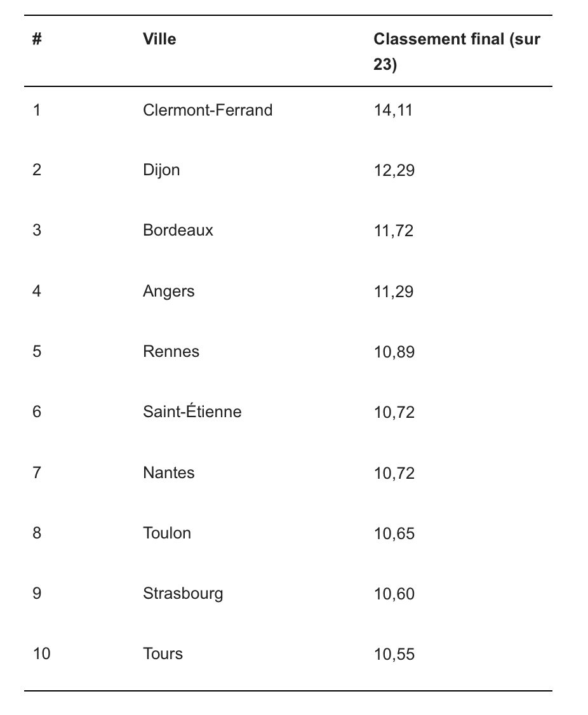Screen dimensions: 588x715
Task: Click the score 11,72 for Bordeaux
Action: (x=394, y=231)
